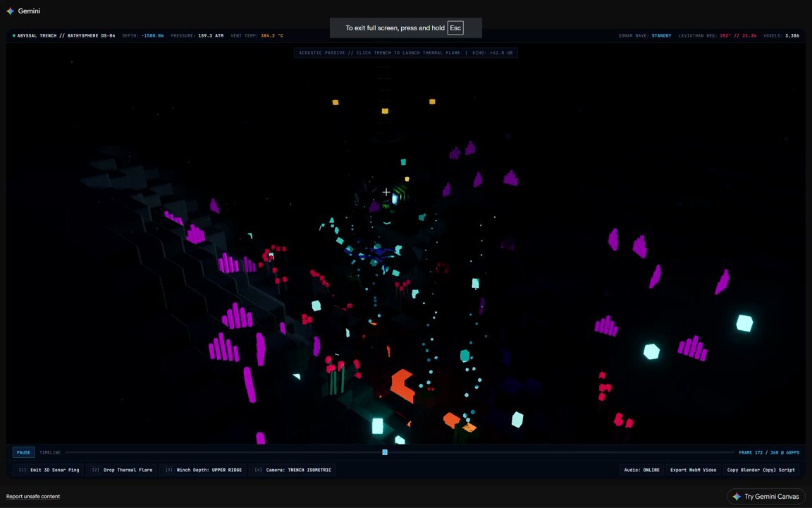Screen dimensions: 812x508
Task: Click the Esc key hint in fullscreen notice
Action: coord(455,28)
